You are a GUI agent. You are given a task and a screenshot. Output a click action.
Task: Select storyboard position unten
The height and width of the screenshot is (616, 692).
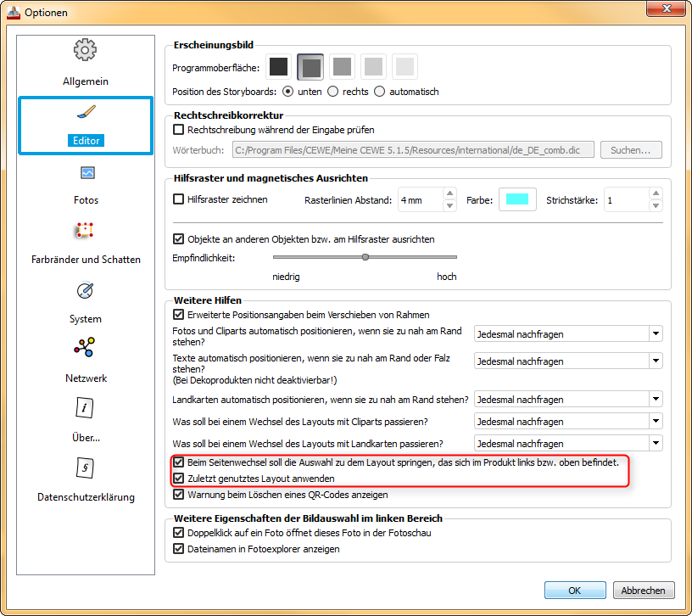(x=287, y=92)
